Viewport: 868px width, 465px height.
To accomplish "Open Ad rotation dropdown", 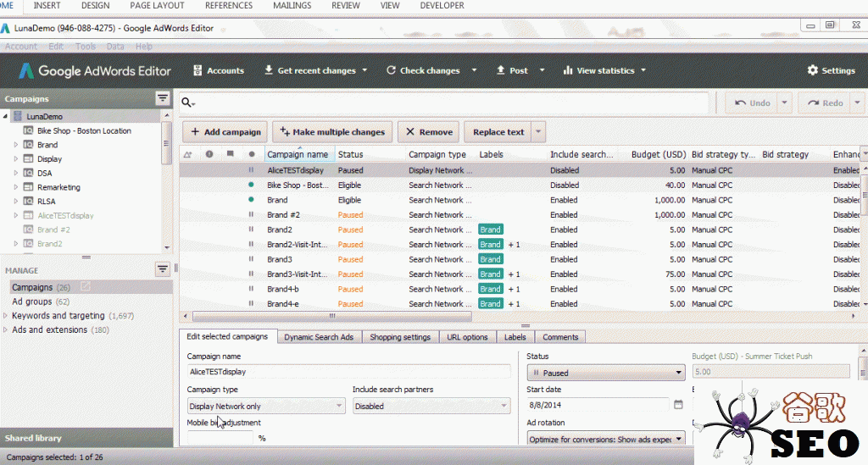I will pos(605,439).
